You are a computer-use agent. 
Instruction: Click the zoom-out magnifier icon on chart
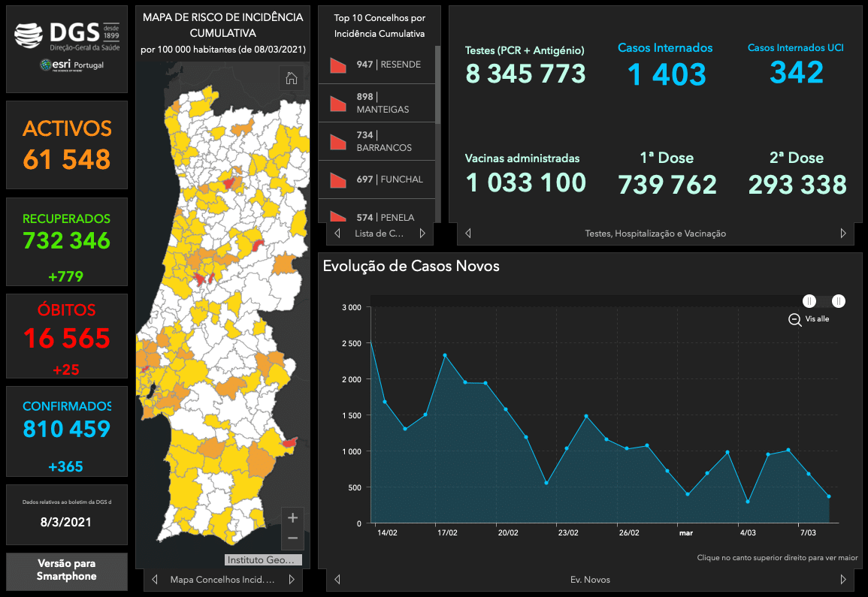click(x=794, y=319)
